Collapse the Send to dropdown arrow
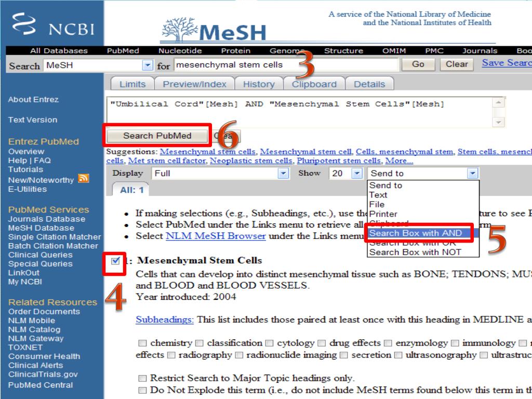The height and width of the screenshot is (399, 532). [x=473, y=174]
